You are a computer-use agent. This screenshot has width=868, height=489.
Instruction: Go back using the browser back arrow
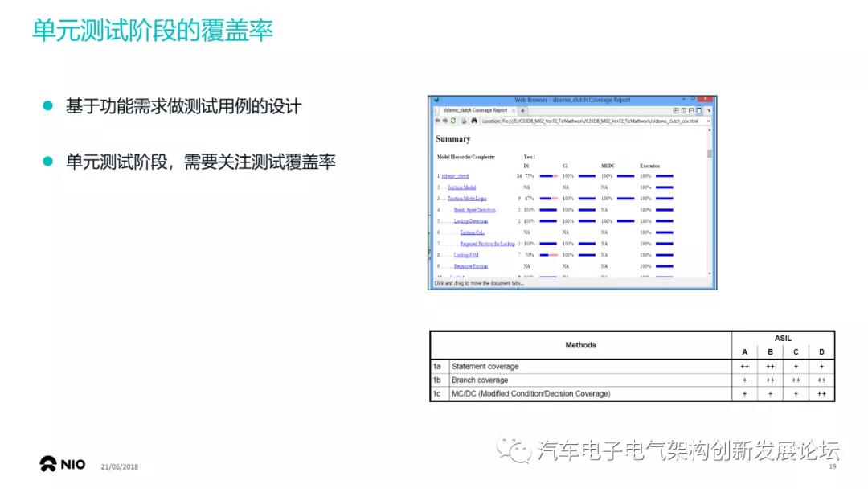point(437,121)
